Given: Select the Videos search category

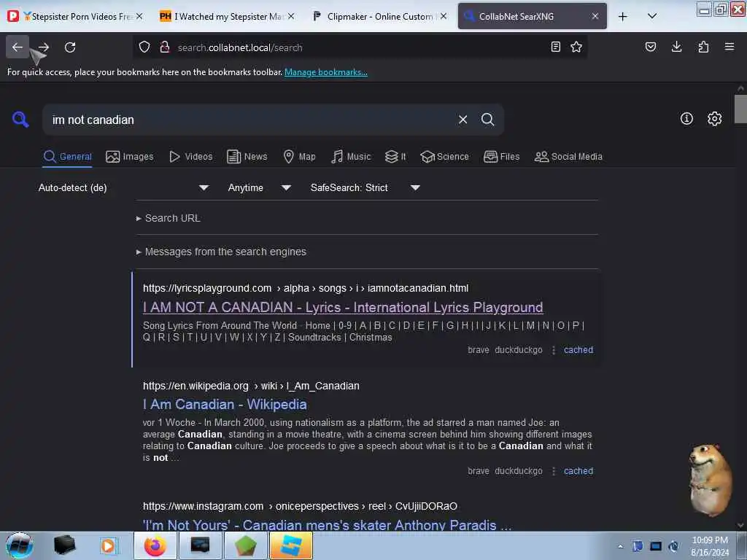Looking at the screenshot, I should click(190, 157).
